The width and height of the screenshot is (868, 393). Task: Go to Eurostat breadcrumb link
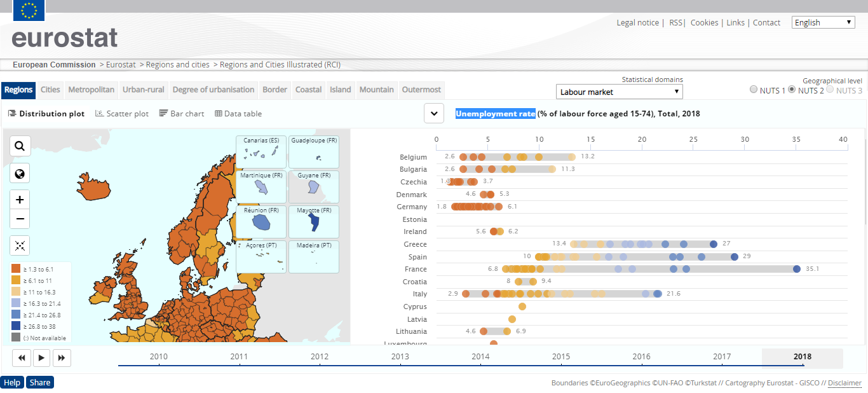point(121,64)
